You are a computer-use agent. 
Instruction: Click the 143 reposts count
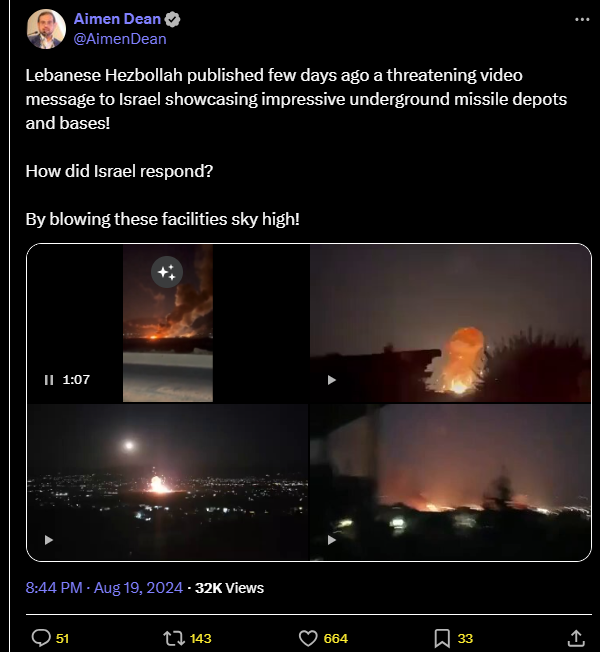point(200,638)
